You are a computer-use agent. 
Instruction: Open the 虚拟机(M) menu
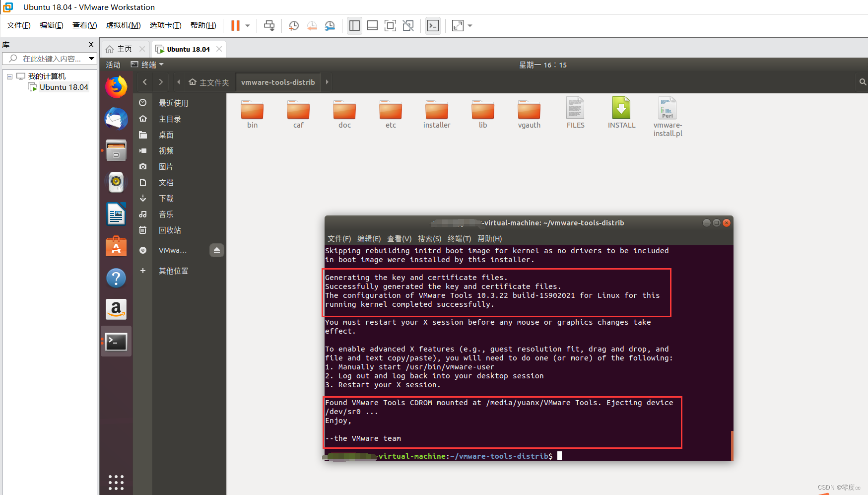click(x=123, y=25)
